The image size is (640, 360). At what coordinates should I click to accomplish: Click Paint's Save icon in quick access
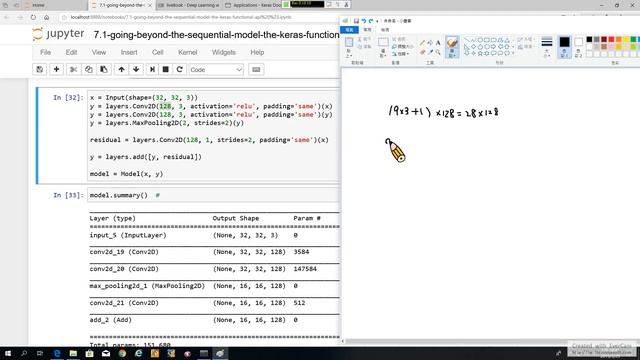(356, 21)
